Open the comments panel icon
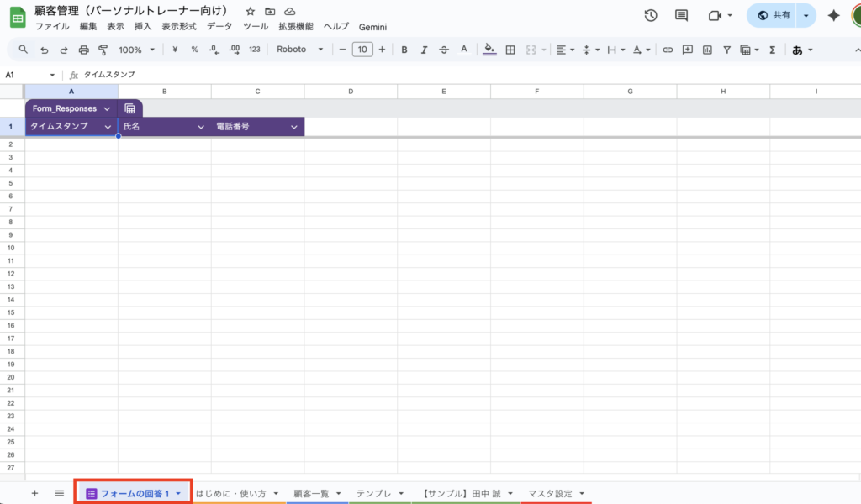 coord(681,15)
